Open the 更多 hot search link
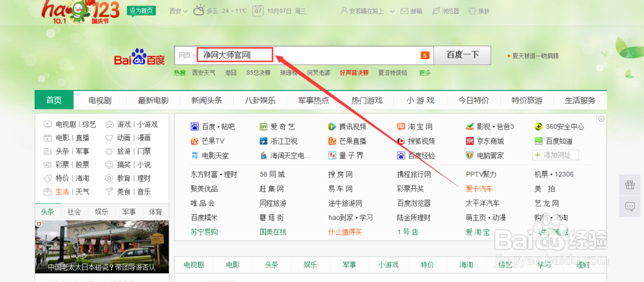644x282 pixels. (424, 73)
